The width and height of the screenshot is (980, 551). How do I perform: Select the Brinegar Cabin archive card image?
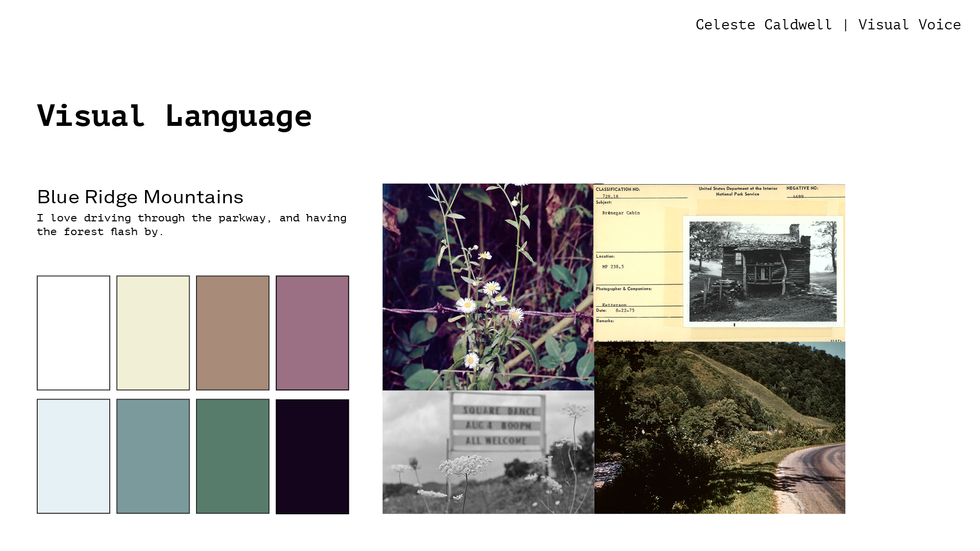[638, 235]
